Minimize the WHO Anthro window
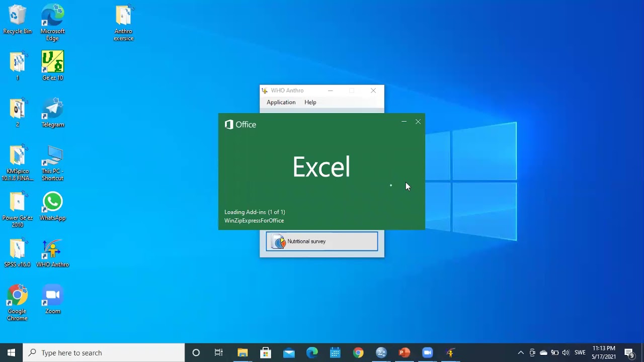 tap(330, 90)
